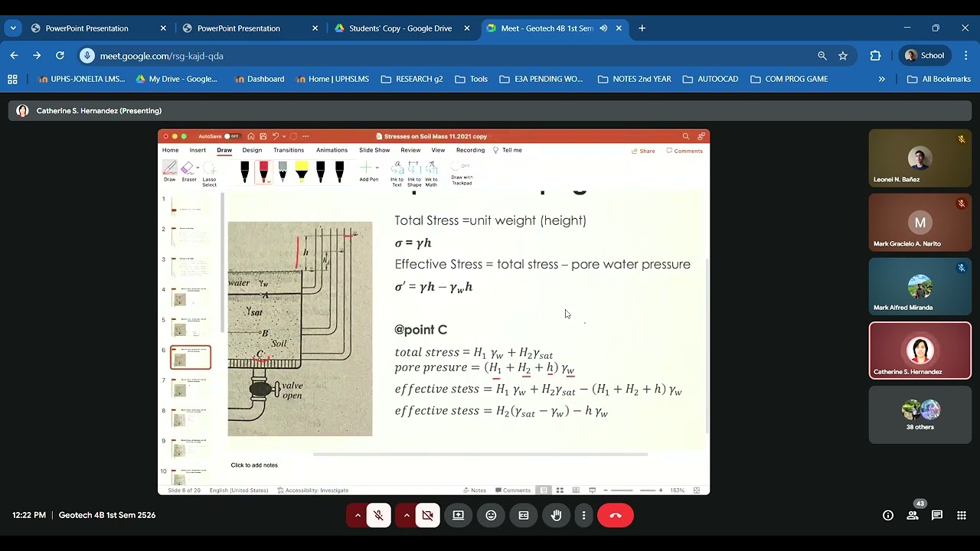The width and height of the screenshot is (980, 551).
Task: Show the people list with 43 participants
Action: (x=913, y=515)
